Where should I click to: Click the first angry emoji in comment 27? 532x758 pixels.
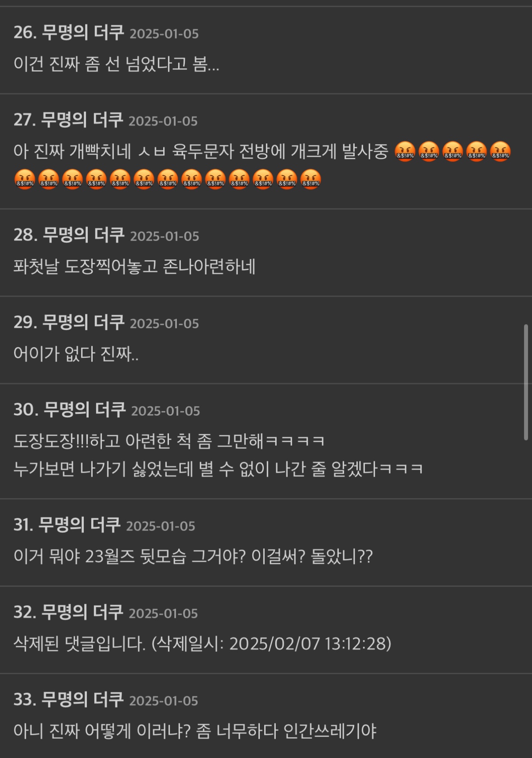coord(405,152)
